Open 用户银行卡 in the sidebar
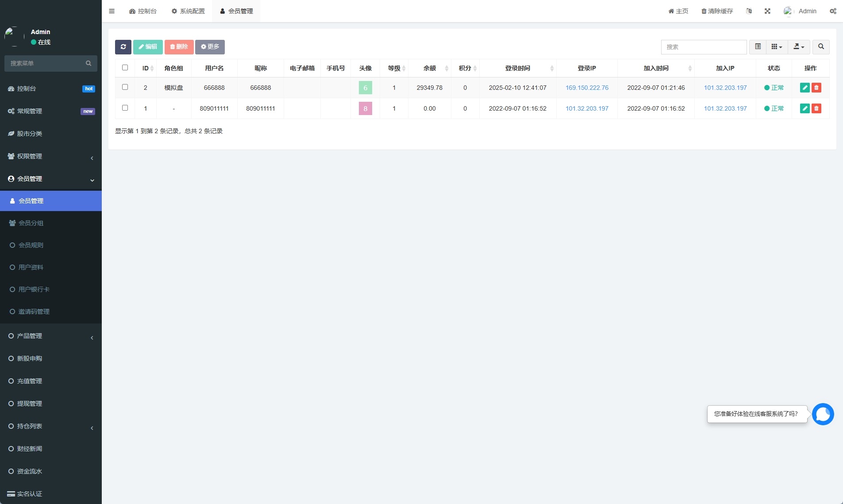 coord(34,289)
